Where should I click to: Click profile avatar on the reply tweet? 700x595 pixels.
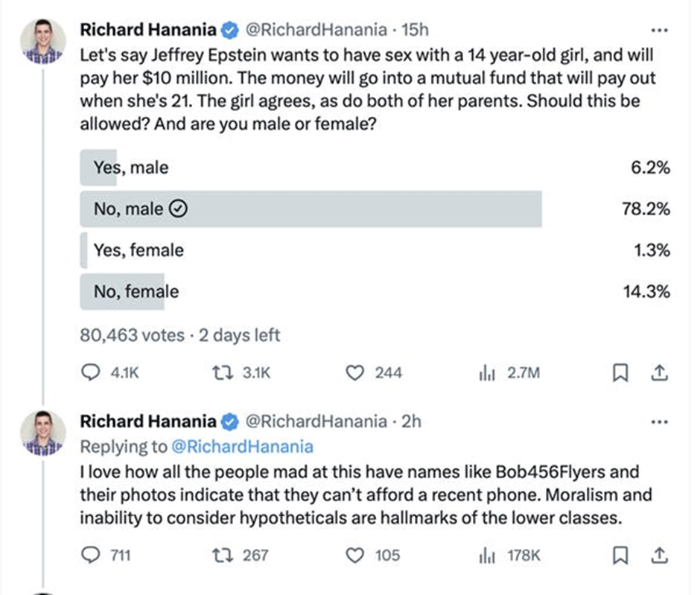coord(43,432)
